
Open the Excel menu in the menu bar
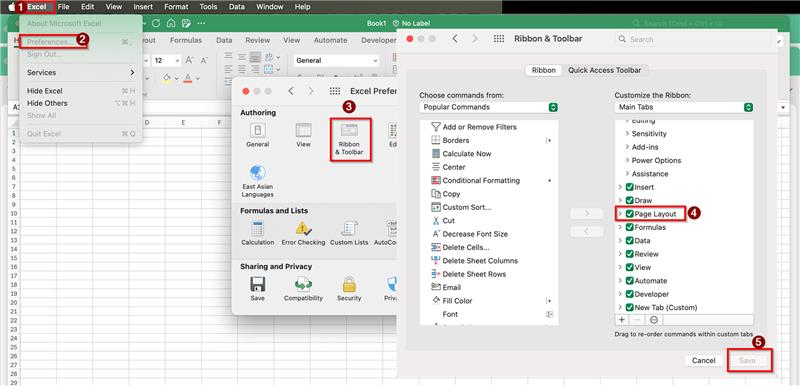(37, 7)
